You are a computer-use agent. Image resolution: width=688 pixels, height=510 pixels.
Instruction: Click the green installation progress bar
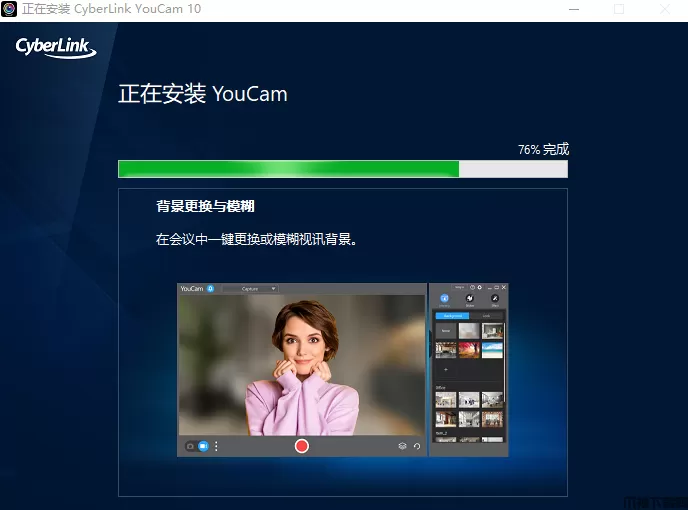click(x=343, y=169)
